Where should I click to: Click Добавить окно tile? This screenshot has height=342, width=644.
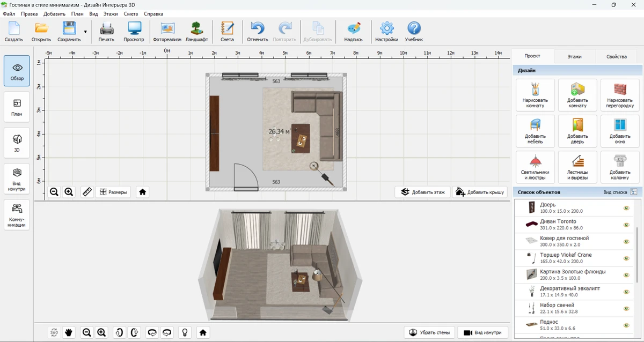(620, 131)
